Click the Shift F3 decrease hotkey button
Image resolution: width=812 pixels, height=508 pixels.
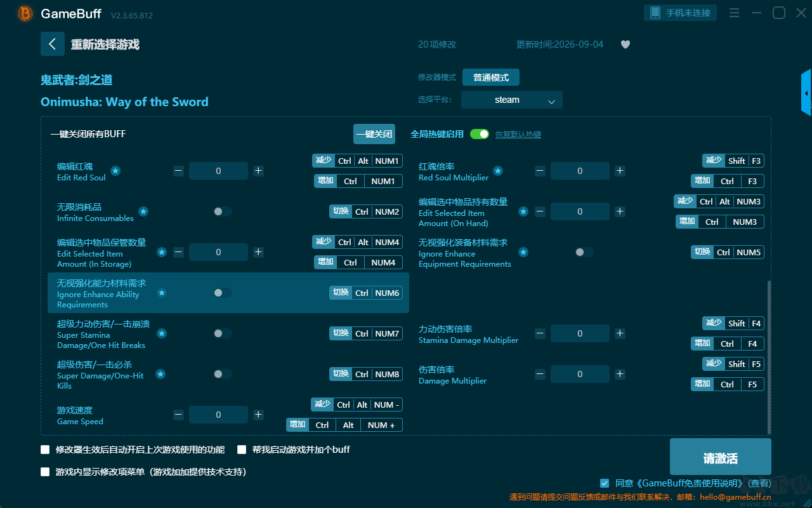(733, 161)
